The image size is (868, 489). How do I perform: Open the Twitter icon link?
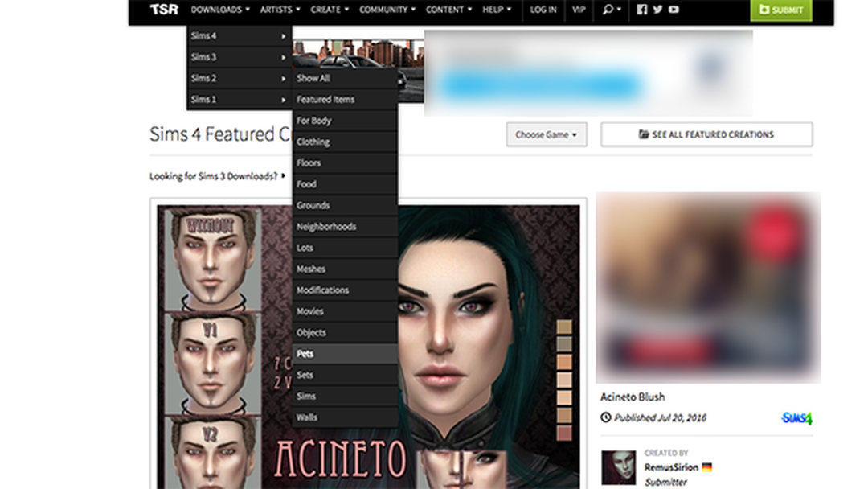click(x=657, y=10)
